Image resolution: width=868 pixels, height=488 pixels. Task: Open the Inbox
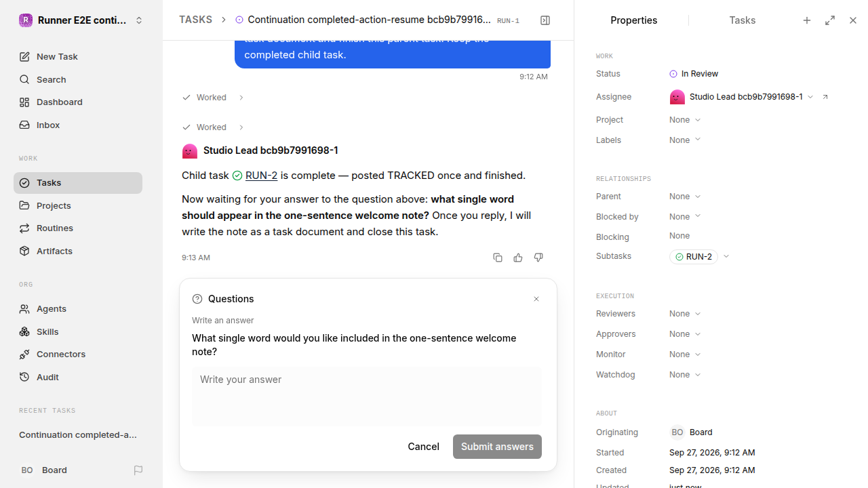pyautogui.click(x=78, y=125)
